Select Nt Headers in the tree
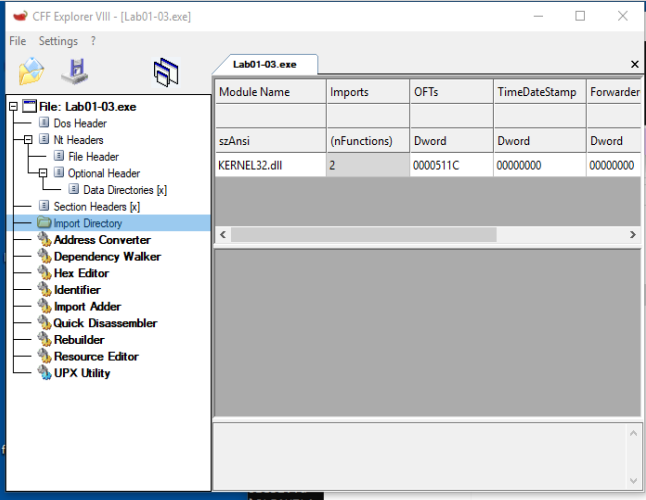Screen dimensions: 646x500 [78, 140]
